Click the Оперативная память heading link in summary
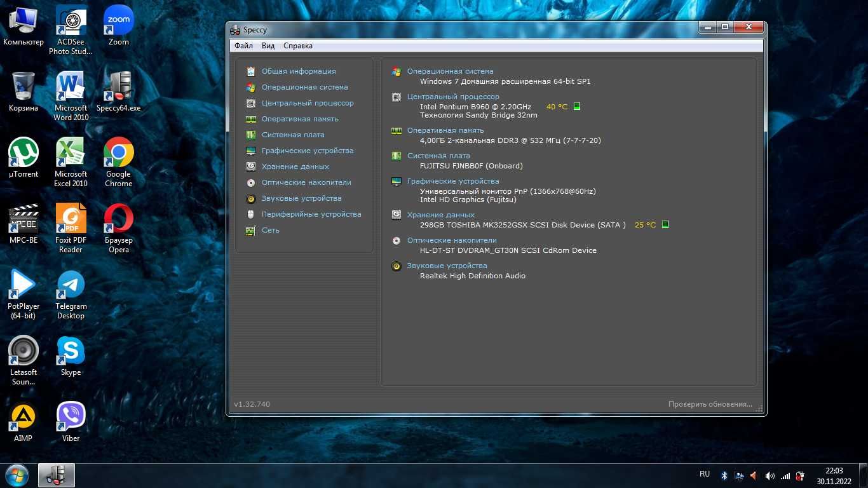The image size is (868, 488). click(x=445, y=130)
